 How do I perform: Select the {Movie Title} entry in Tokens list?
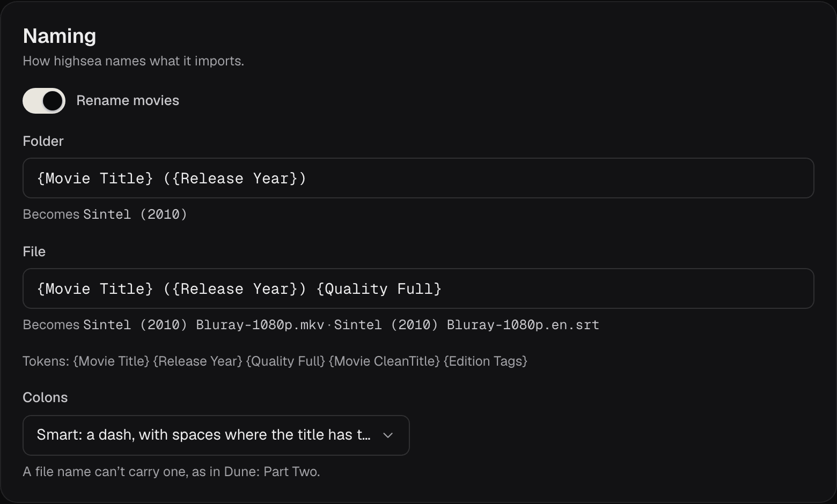point(111,361)
